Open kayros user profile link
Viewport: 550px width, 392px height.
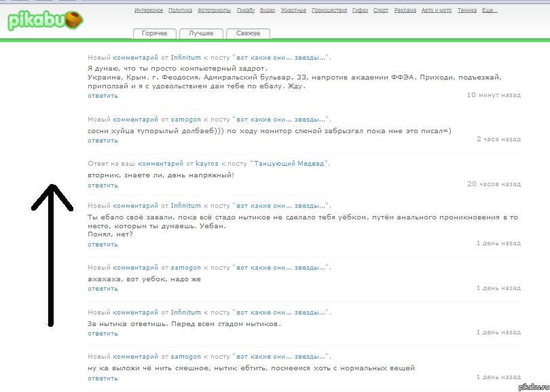(x=207, y=164)
